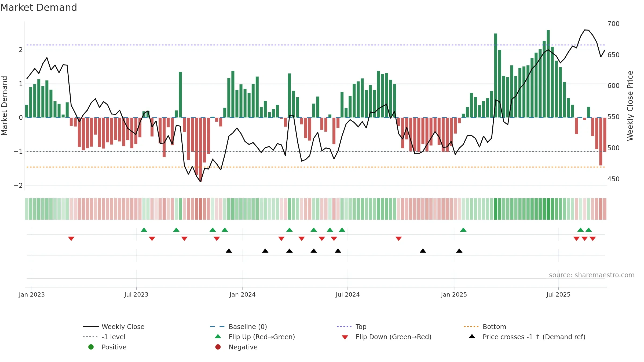Screen dimensions: 644x362
Task: Click the Weekly Close Price axis label
Action: [x=630, y=106]
